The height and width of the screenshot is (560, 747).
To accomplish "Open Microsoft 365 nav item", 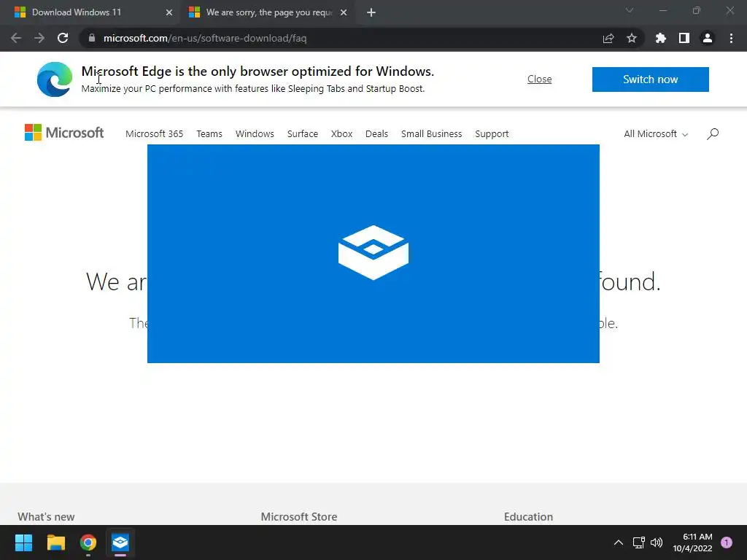I will point(155,134).
